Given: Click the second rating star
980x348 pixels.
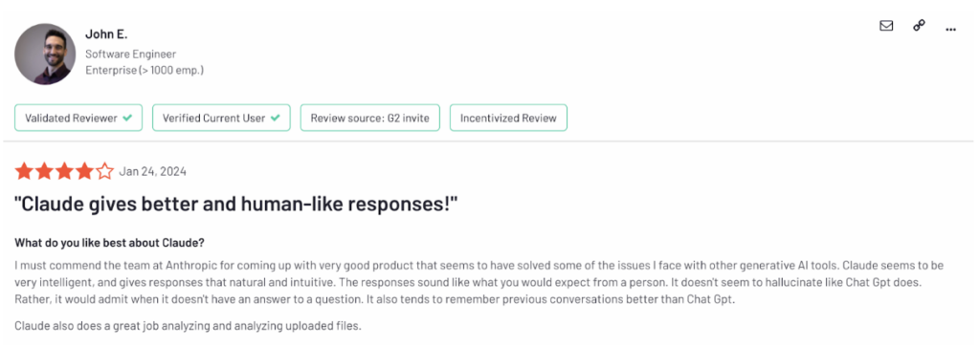Looking at the screenshot, I should [44, 171].
